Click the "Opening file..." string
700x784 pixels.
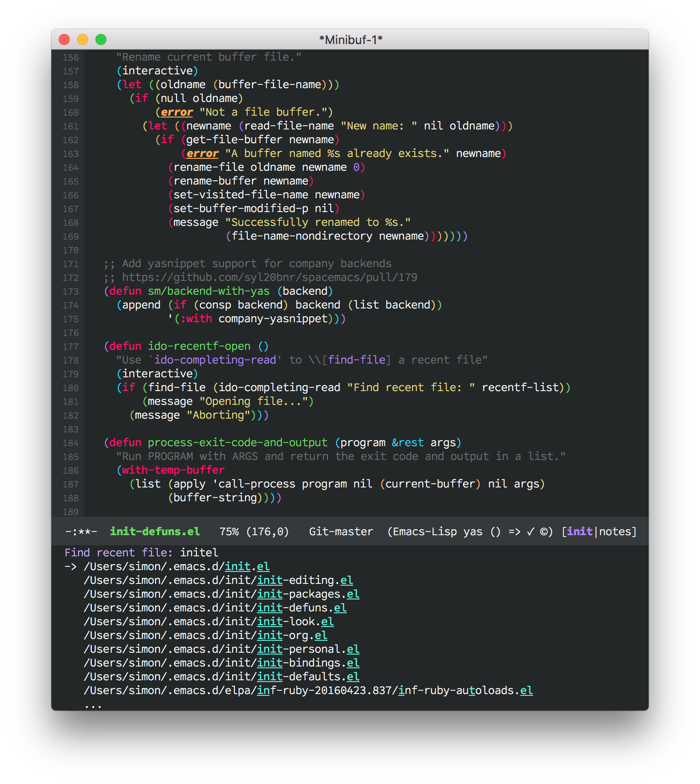coord(254,401)
